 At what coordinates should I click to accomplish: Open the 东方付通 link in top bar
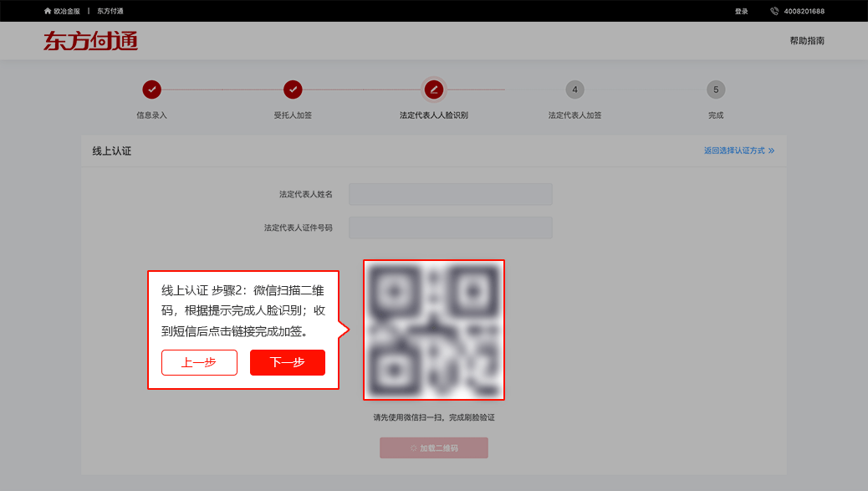coord(110,11)
